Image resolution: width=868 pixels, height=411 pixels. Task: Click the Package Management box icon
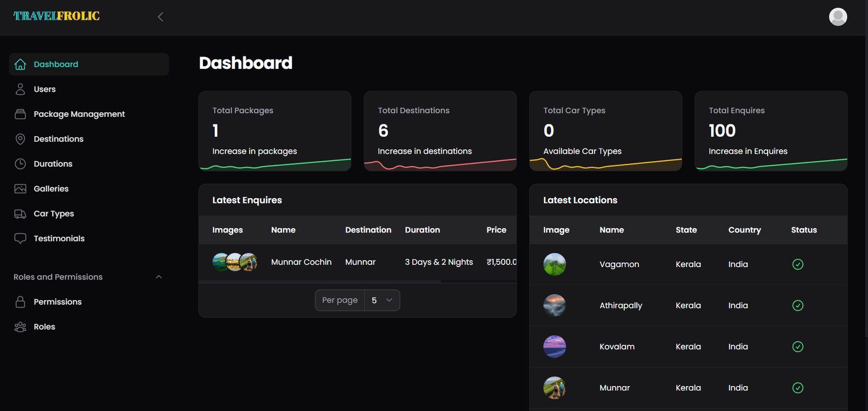click(20, 114)
